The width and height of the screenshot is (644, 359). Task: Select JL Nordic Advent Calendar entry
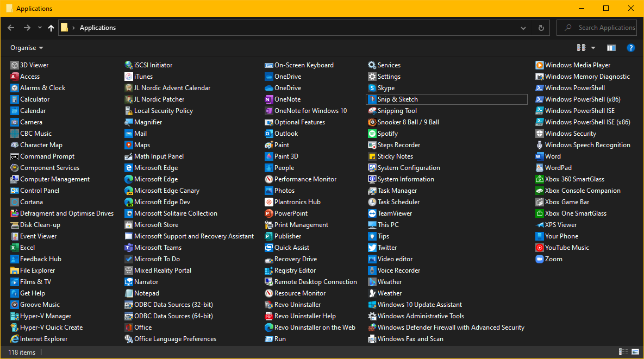click(x=167, y=88)
